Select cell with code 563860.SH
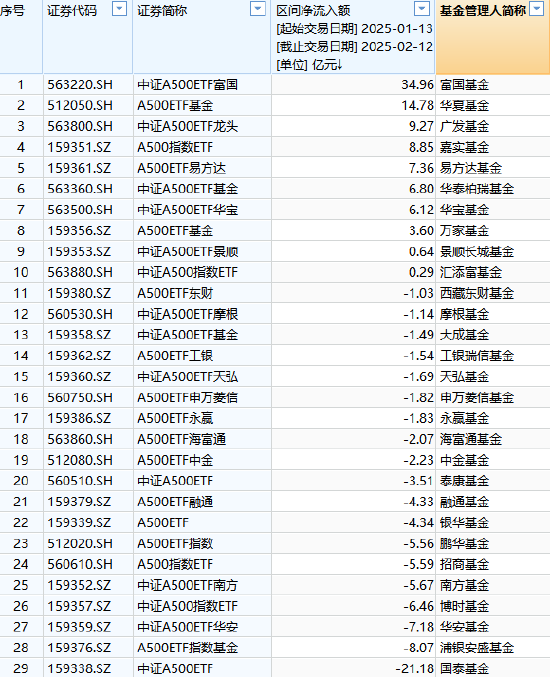 pyautogui.click(x=88, y=439)
